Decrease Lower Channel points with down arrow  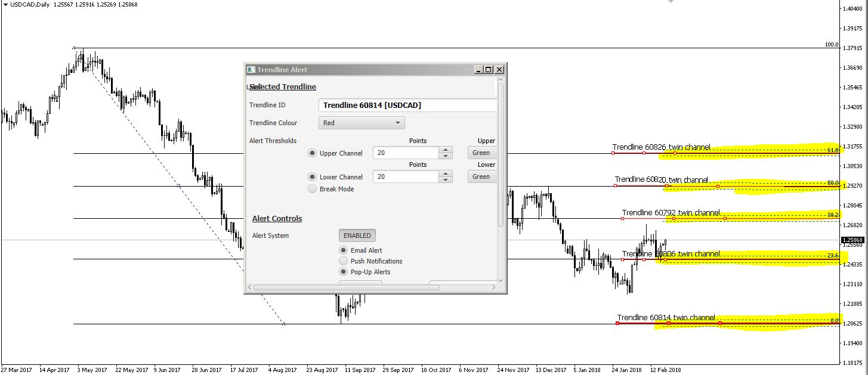(x=445, y=179)
